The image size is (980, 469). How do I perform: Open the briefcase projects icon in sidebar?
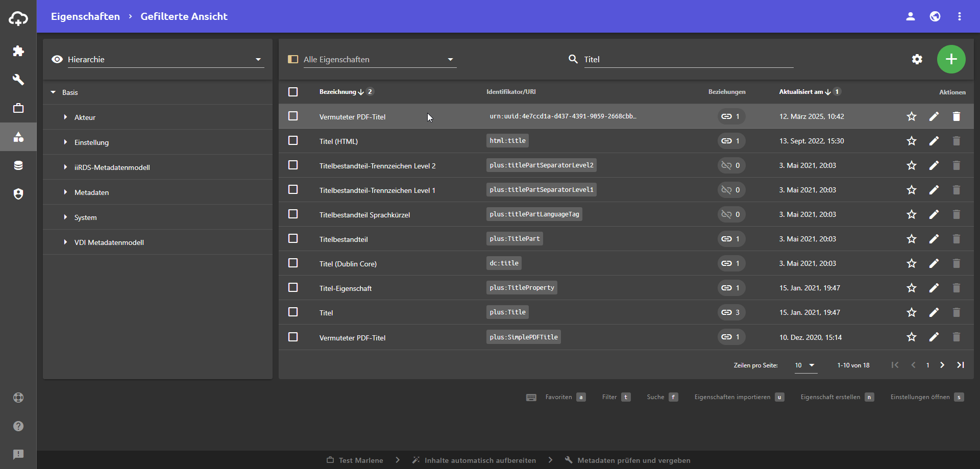[18, 108]
